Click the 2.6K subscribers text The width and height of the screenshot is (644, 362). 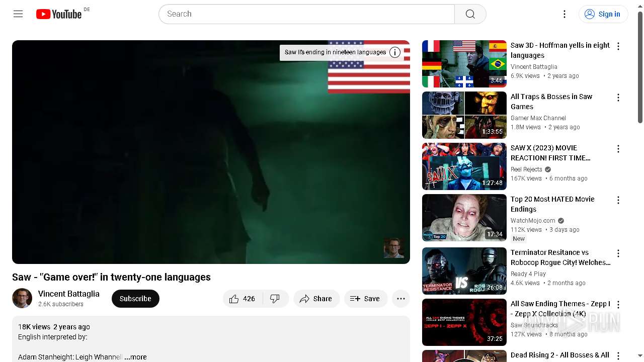click(61, 304)
